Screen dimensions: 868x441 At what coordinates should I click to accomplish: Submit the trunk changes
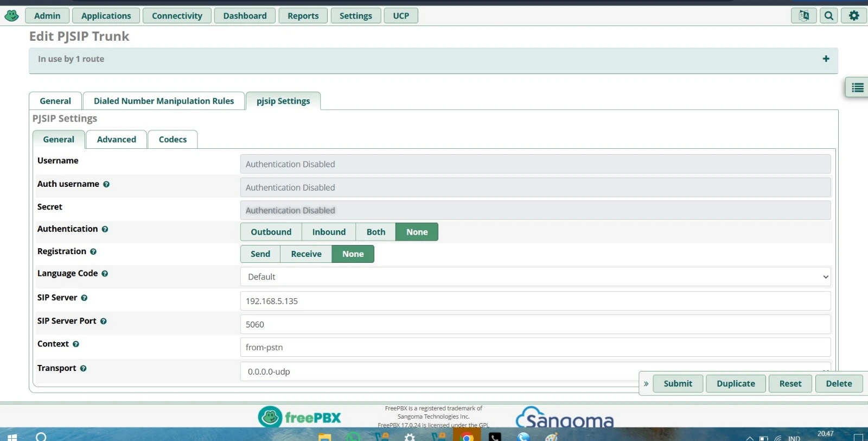[678, 383]
